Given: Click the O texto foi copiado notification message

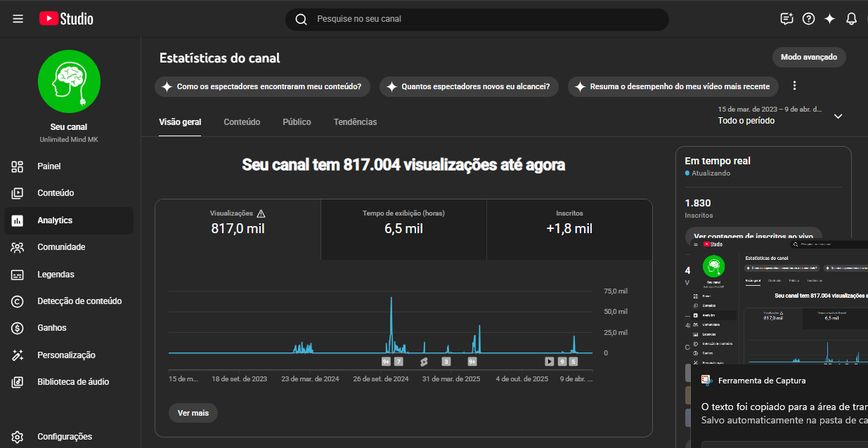Looking at the screenshot, I should coord(784,406).
